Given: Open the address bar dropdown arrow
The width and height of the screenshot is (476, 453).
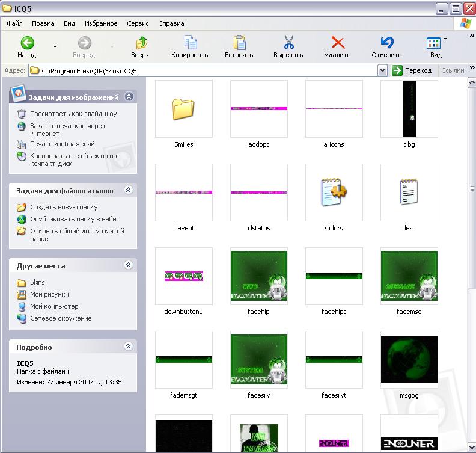Looking at the screenshot, I should coord(383,70).
